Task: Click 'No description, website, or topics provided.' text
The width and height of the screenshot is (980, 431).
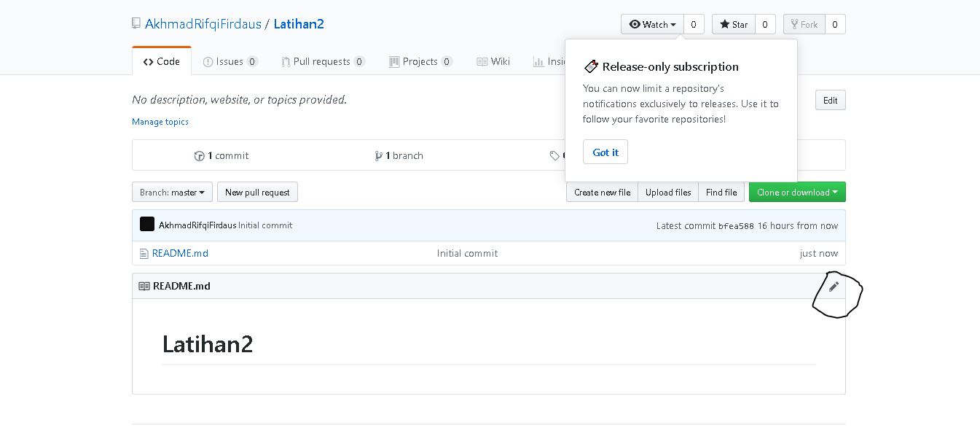Action: point(239,100)
